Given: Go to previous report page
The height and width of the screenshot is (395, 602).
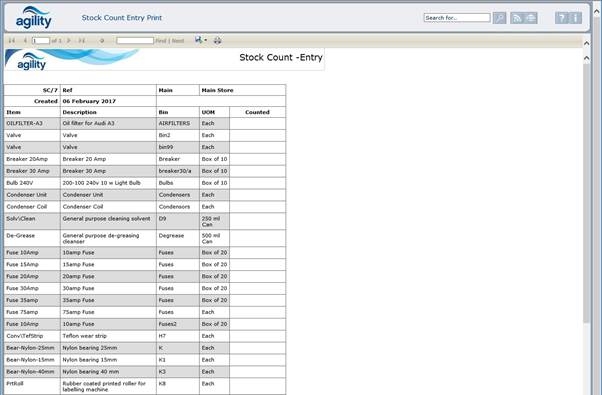Looking at the screenshot, I should coord(25,40).
